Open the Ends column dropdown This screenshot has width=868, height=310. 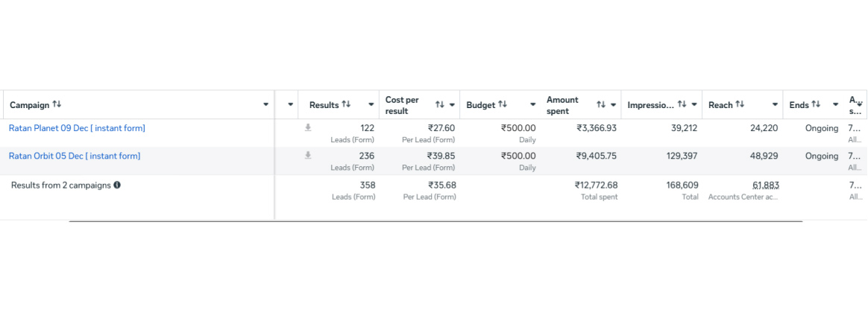pyautogui.click(x=835, y=105)
